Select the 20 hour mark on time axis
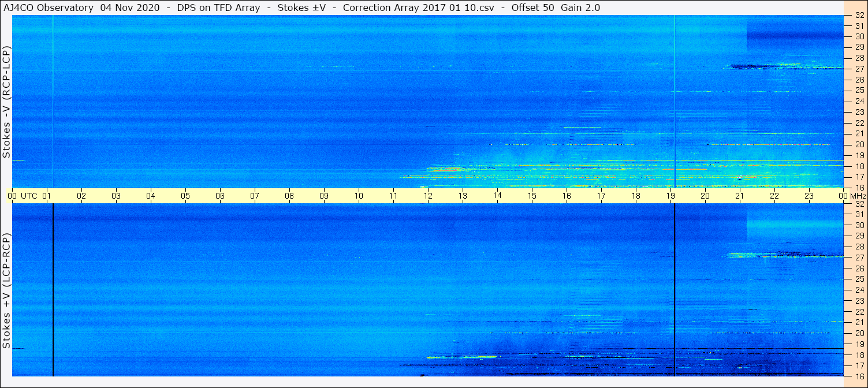This screenshot has width=868, height=388. [x=706, y=196]
